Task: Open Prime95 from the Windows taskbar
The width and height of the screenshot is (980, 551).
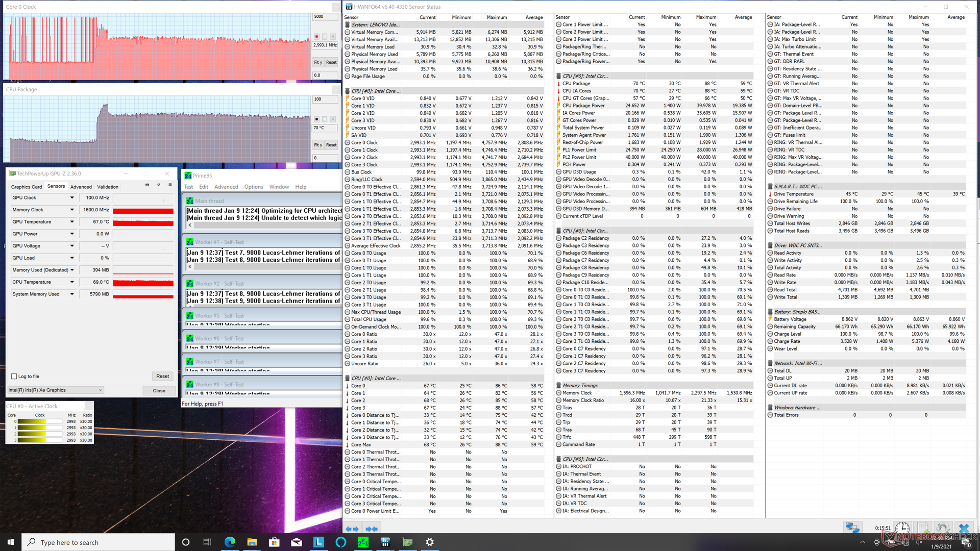Action: [363, 542]
